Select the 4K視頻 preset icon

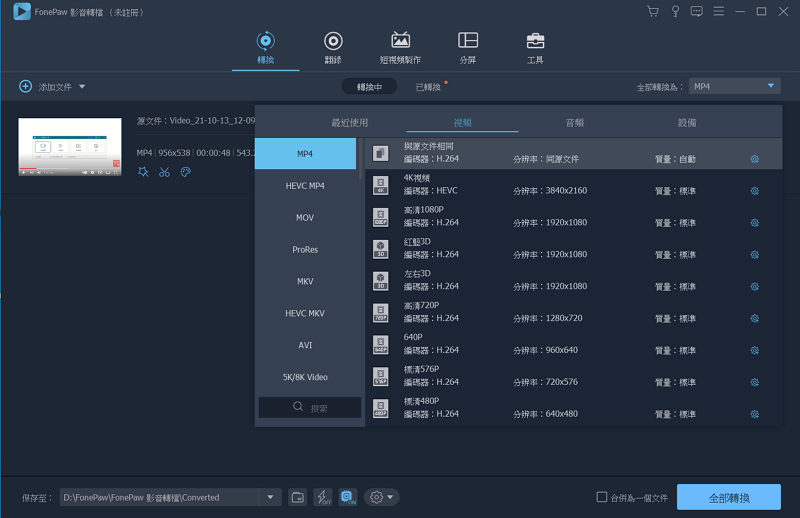(x=381, y=185)
